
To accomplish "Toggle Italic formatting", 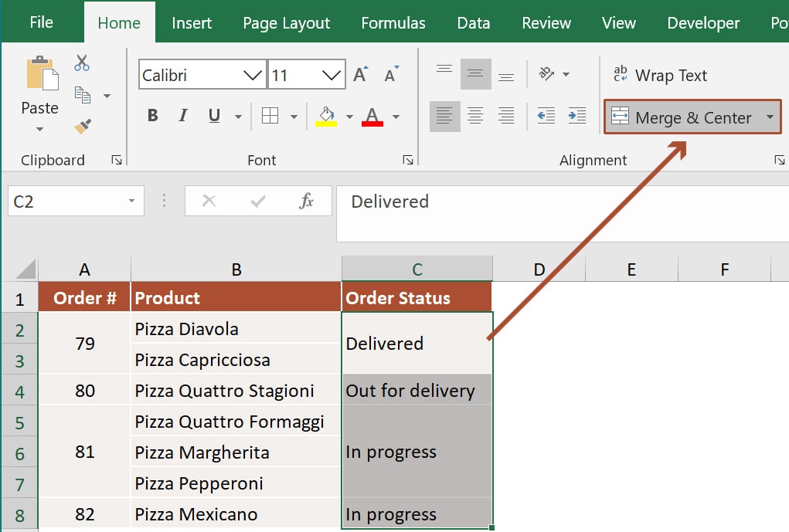I will [x=182, y=115].
